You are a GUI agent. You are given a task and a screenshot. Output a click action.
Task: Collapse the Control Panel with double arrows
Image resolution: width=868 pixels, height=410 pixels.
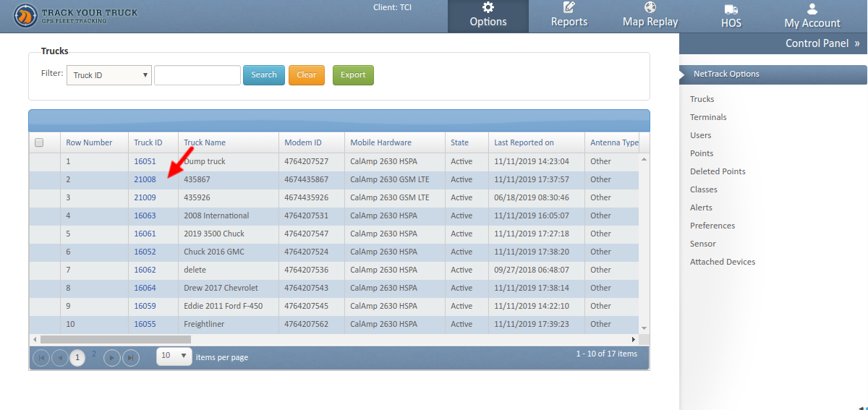857,43
